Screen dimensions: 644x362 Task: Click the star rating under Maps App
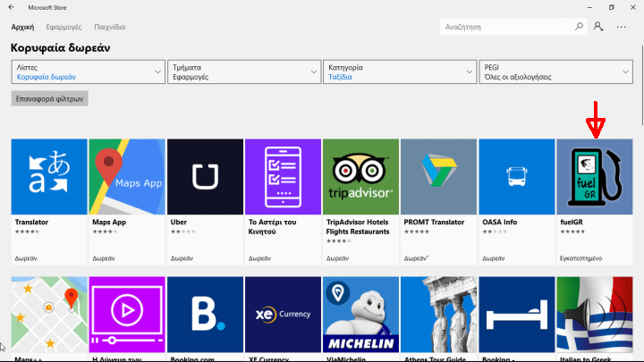[x=105, y=232]
